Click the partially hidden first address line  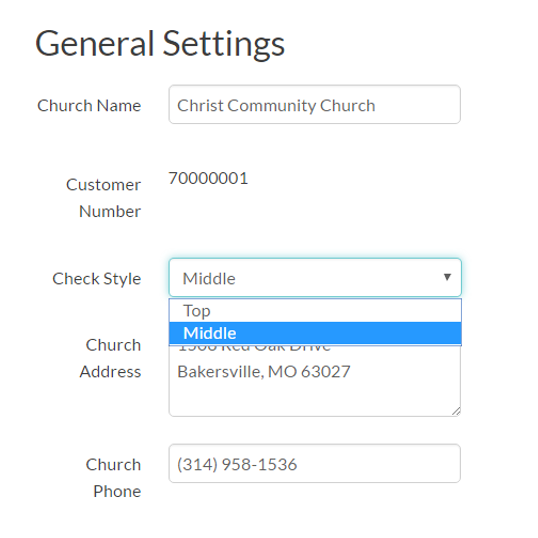tap(254, 348)
